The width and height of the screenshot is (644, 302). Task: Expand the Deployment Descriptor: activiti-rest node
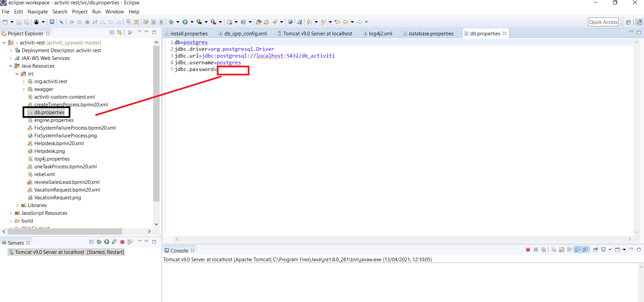[x=11, y=51]
